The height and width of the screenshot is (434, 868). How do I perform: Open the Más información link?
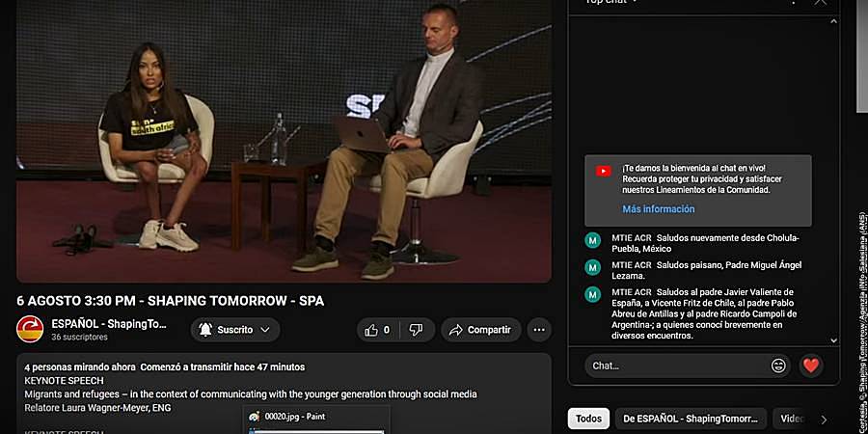(658, 209)
